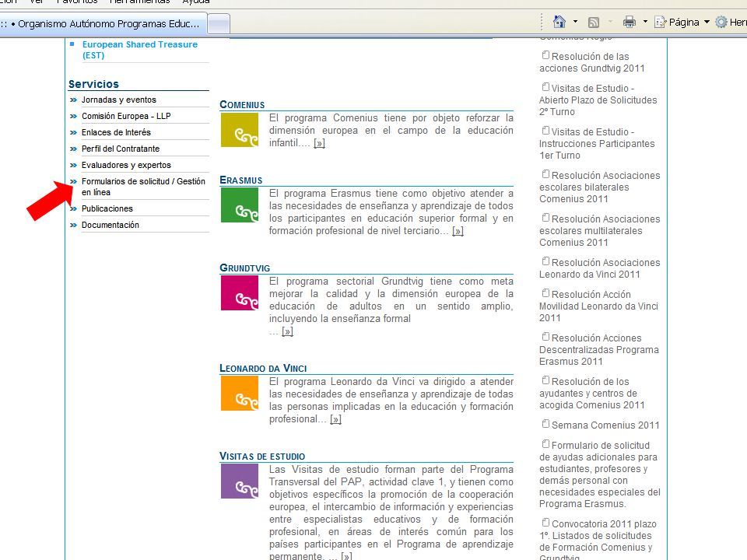The width and height of the screenshot is (747, 560).
Task: Click read-more [»] after Grundtvig description
Action: [x=287, y=331]
